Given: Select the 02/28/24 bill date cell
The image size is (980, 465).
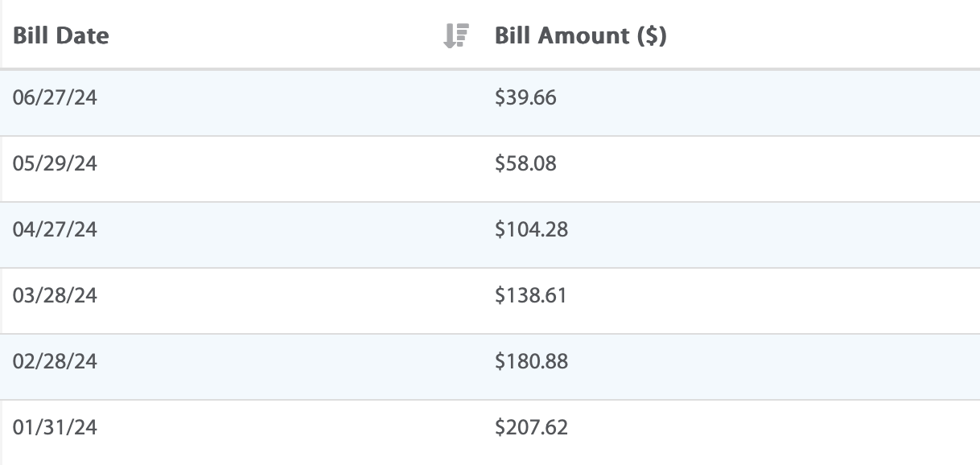Looking at the screenshot, I should pyautogui.click(x=55, y=361).
